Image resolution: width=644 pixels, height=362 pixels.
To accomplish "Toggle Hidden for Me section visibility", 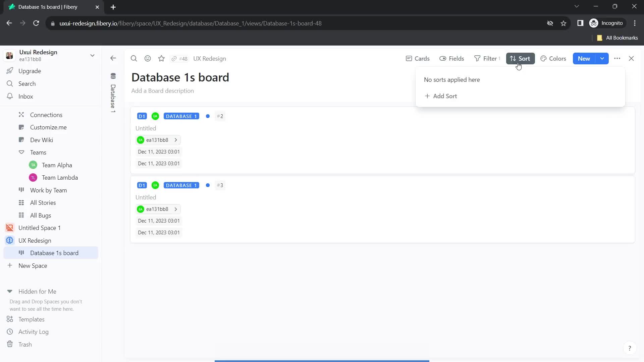I will click(10, 291).
